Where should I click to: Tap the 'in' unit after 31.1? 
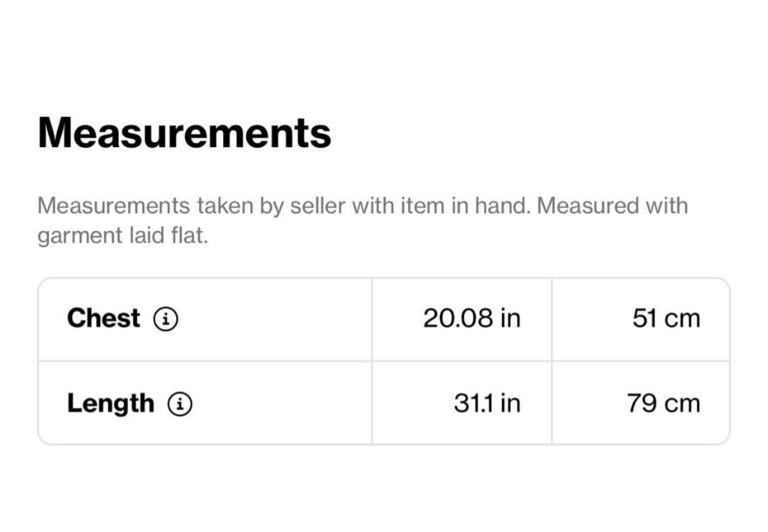(x=511, y=403)
